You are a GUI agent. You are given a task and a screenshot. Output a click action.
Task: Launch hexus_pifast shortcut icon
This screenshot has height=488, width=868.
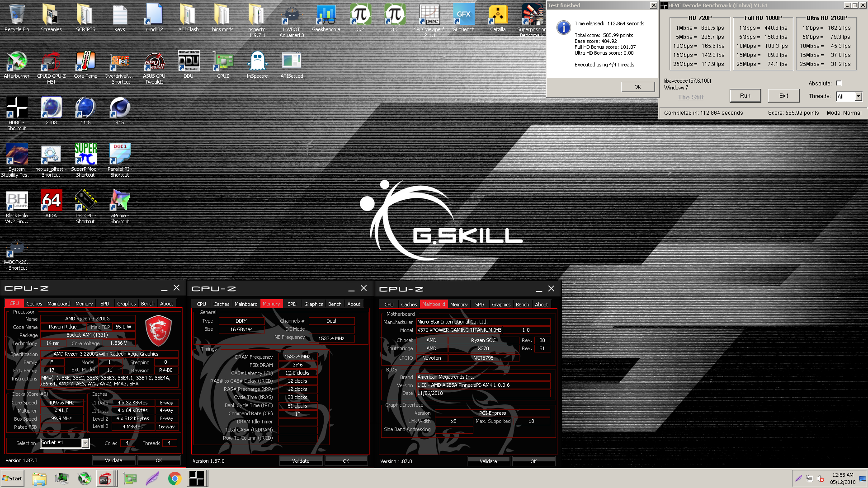[x=51, y=160]
